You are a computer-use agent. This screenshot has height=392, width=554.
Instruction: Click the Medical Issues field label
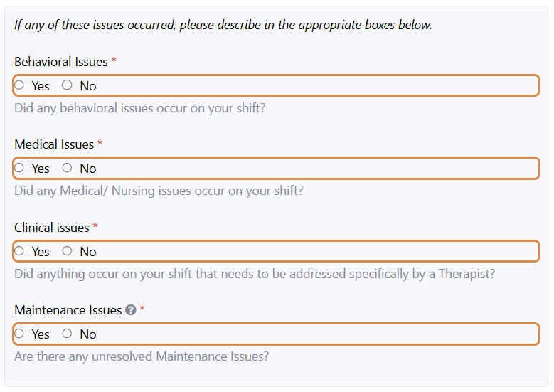click(x=54, y=144)
